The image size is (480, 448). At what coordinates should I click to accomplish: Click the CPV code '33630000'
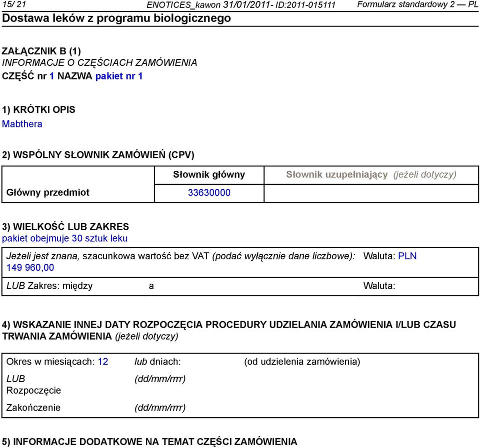tap(209, 193)
